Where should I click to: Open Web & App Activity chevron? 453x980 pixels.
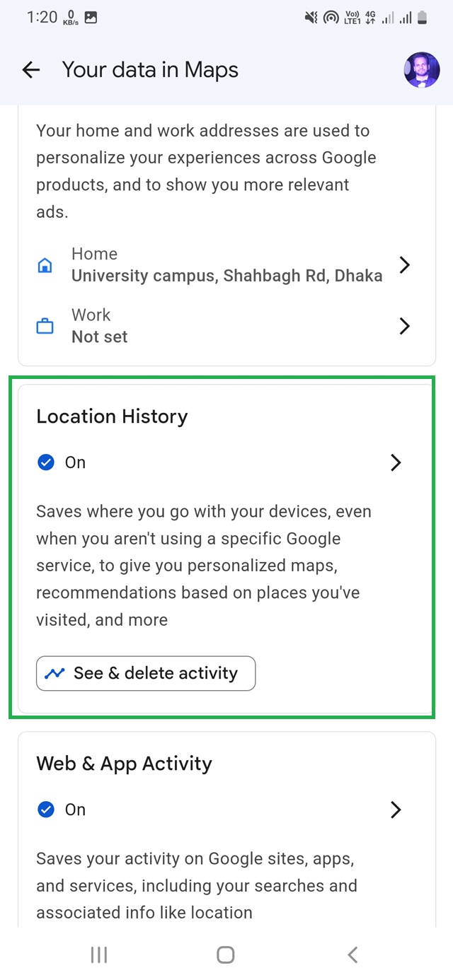pyautogui.click(x=396, y=810)
